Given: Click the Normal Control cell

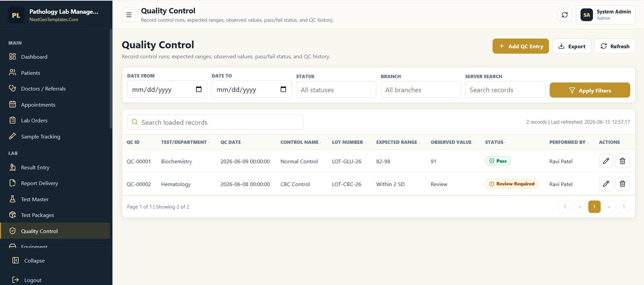Looking at the screenshot, I should click(299, 161).
